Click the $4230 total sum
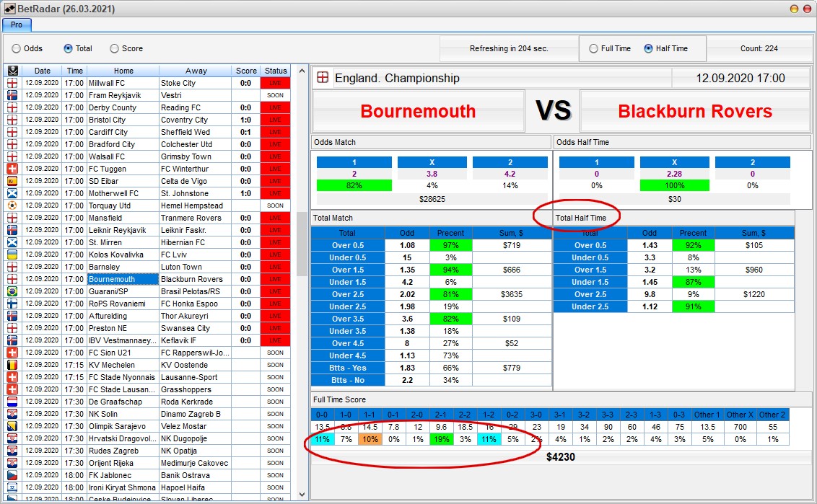The height and width of the screenshot is (504, 817). tap(561, 456)
